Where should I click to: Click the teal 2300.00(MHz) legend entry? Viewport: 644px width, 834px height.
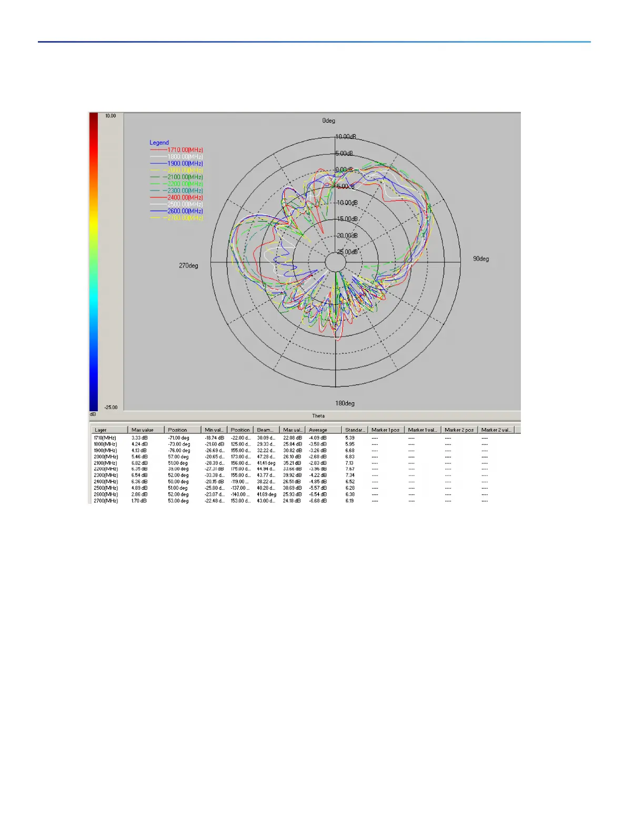[177, 191]
